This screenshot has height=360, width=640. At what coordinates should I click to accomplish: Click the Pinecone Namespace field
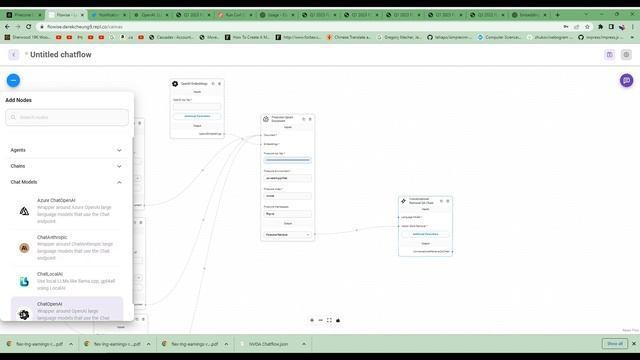[x=287, y=213]
